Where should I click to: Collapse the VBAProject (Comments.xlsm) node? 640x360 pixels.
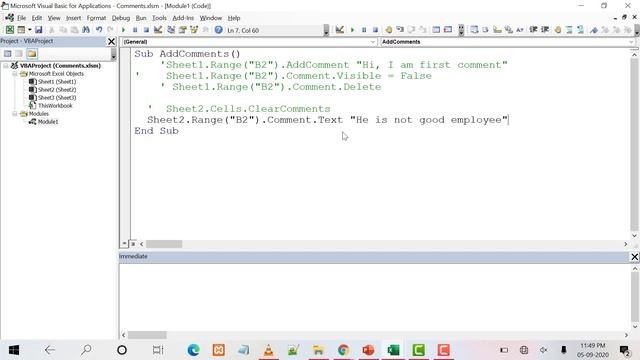(x=6, y=65)
